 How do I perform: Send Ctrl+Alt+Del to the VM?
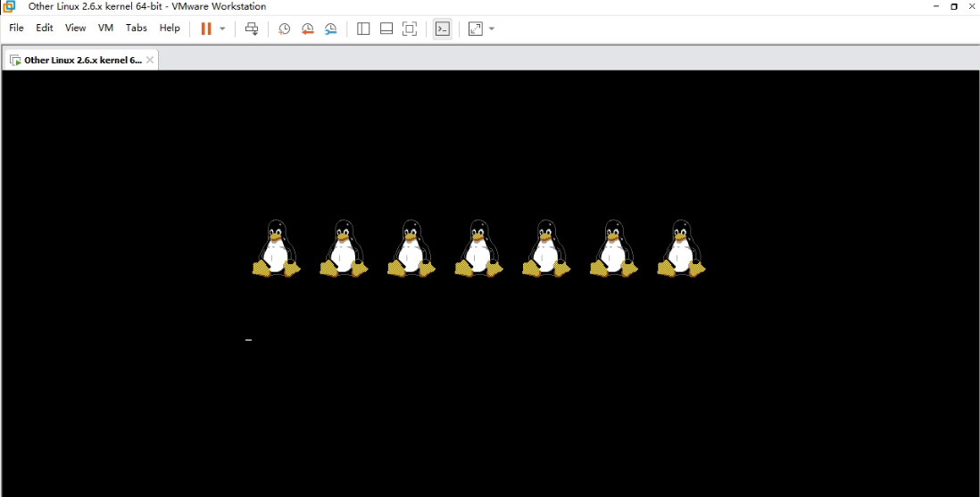pyautogui.click(x=252, y=29)
